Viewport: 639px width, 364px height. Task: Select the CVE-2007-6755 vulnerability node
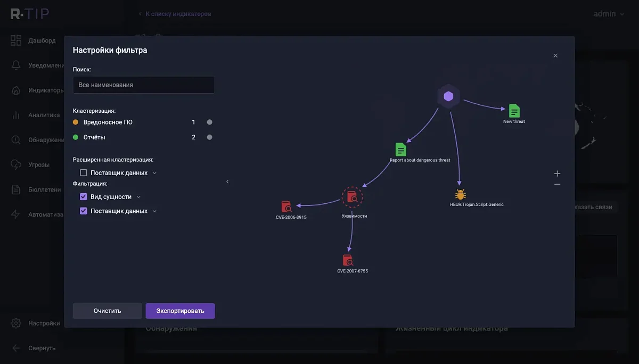tap(348, 260)
